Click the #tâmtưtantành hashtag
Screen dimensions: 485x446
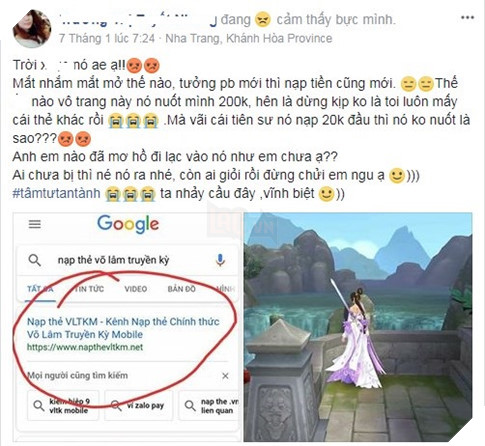[56, 193]
